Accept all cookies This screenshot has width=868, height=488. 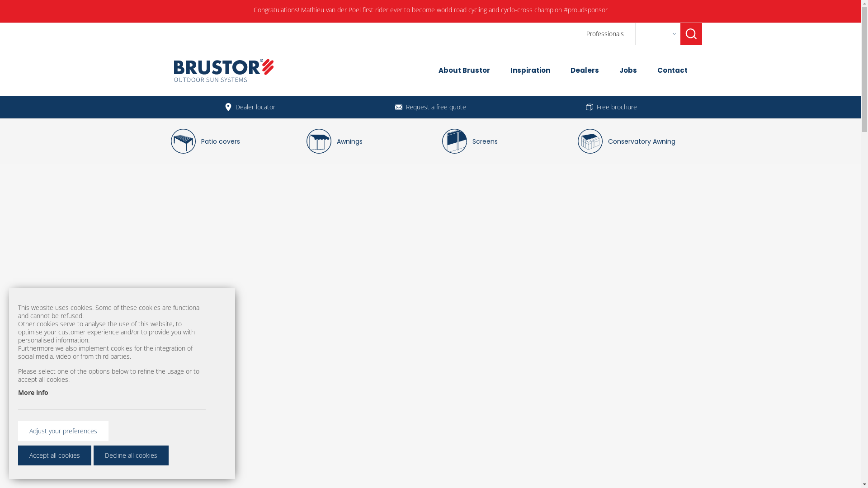pos(55,455)
